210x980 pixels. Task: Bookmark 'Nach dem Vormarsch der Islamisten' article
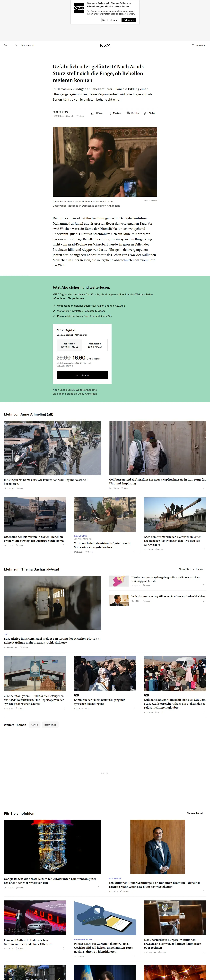(203, 549)
